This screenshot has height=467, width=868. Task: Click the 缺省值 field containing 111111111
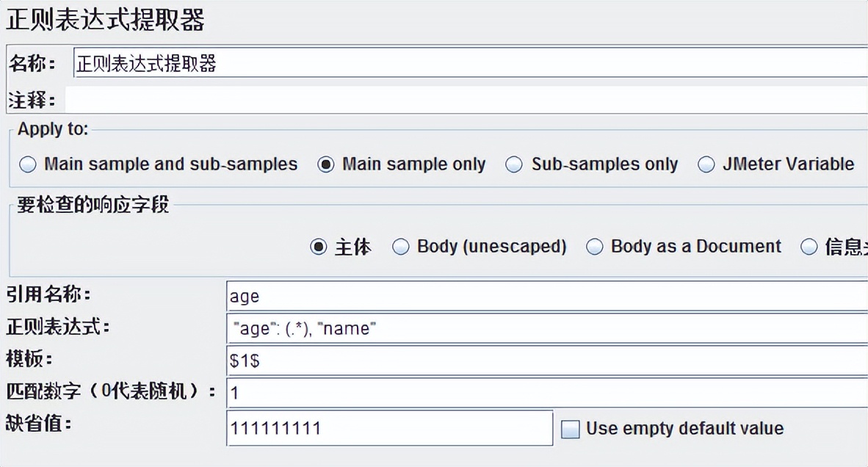pos(389,428)
